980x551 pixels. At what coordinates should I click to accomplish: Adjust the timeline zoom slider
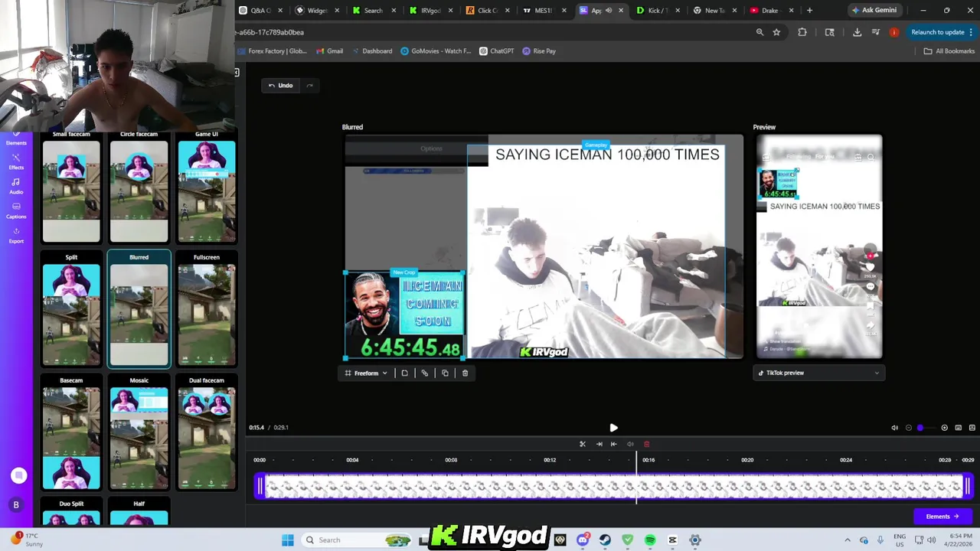(926, 428)
